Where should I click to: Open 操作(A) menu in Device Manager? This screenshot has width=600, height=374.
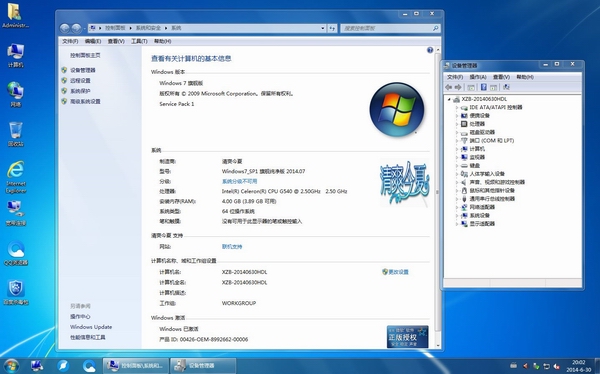pos(478,77)
